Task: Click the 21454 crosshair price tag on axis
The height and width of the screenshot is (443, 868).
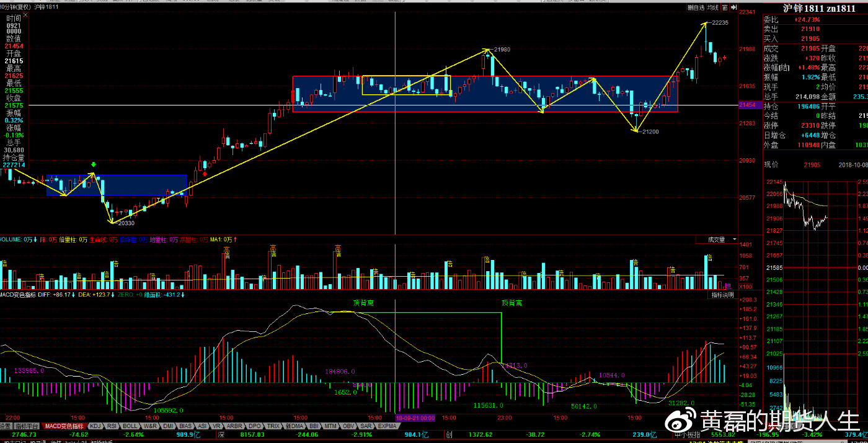Action: point(748,105)
